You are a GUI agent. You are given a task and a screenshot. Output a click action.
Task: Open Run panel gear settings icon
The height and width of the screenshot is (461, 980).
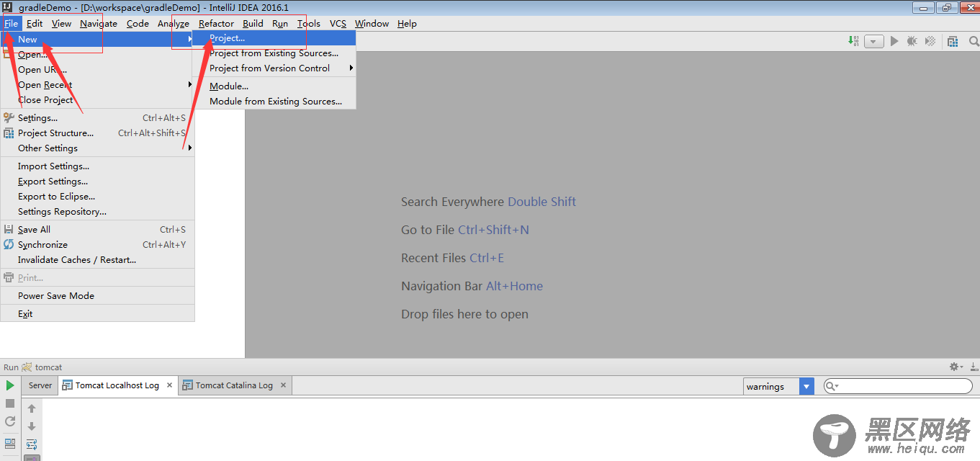(956, 367)
